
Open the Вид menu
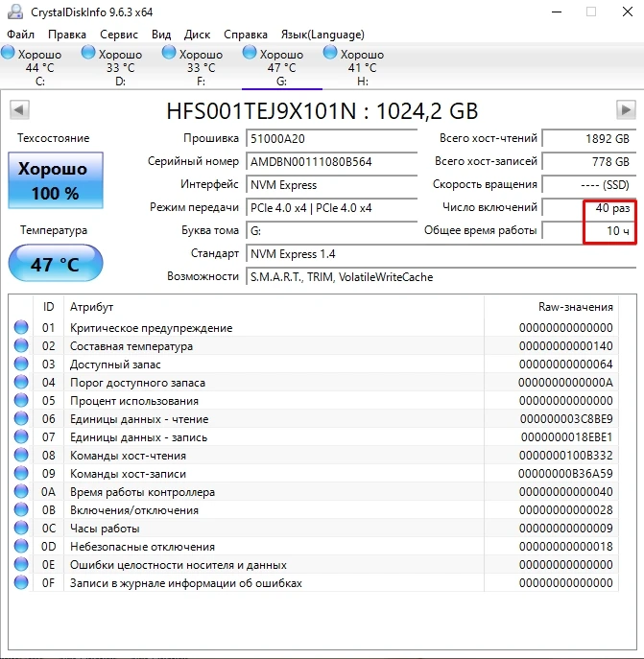coord(161,35)
